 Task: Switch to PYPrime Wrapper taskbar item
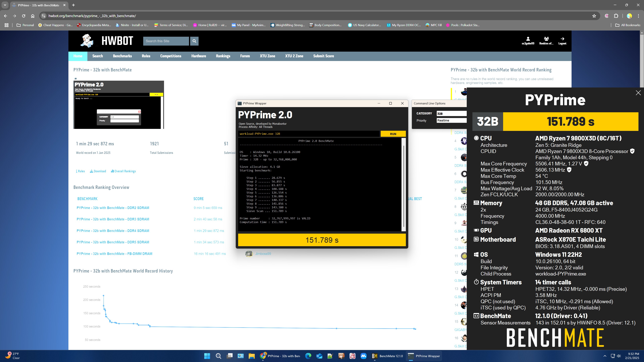click(x=424, y=356)
